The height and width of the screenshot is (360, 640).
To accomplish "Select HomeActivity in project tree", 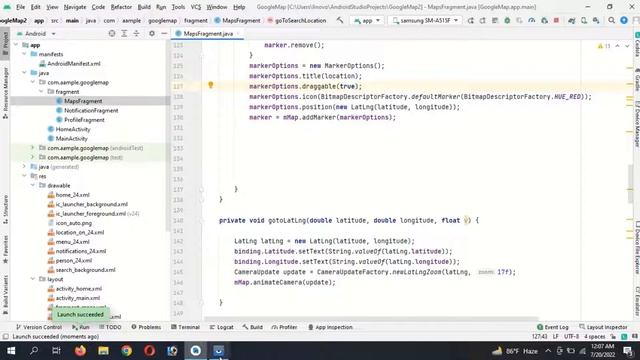I will (x=73, y=129).
